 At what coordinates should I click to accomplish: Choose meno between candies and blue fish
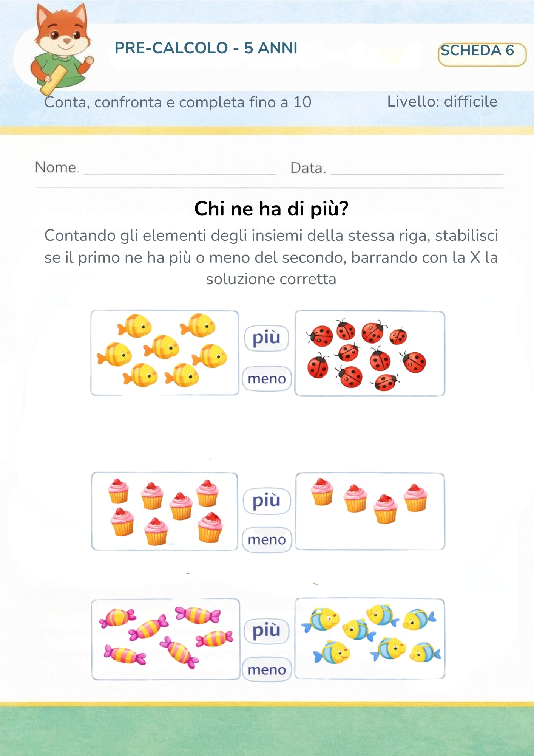tap(267, 670)
